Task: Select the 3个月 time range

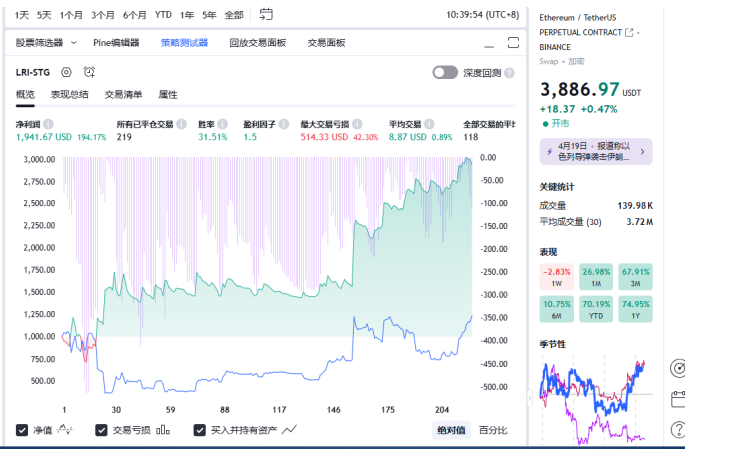Action: [102, 15]
